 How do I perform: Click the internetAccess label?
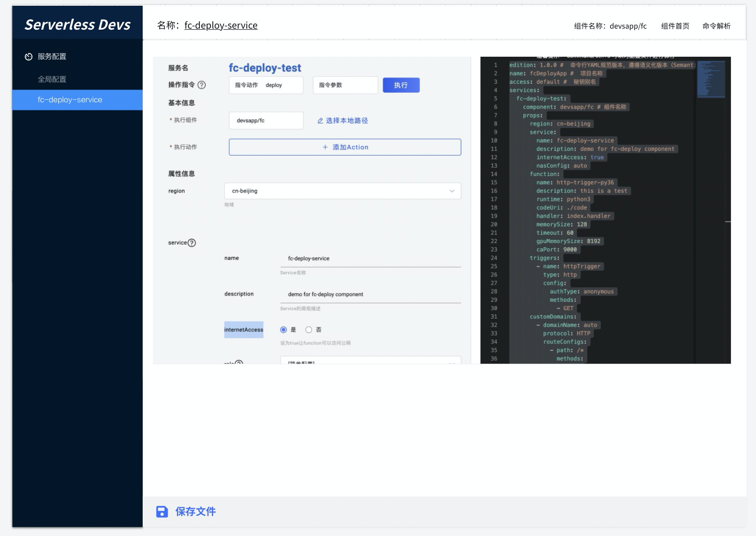(244, 330)
